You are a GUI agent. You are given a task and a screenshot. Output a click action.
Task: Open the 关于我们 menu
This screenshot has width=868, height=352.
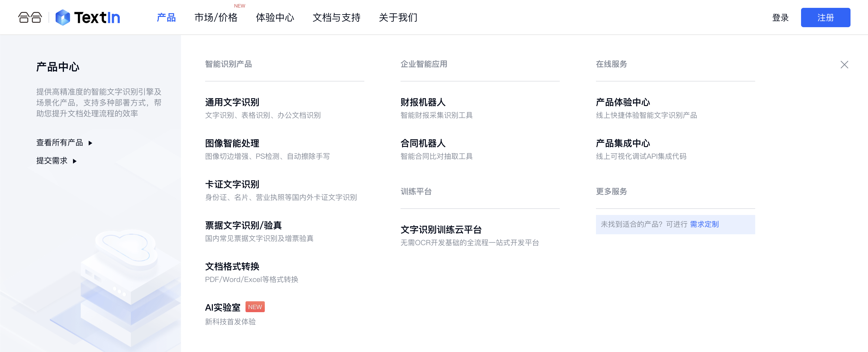[398, 18]
